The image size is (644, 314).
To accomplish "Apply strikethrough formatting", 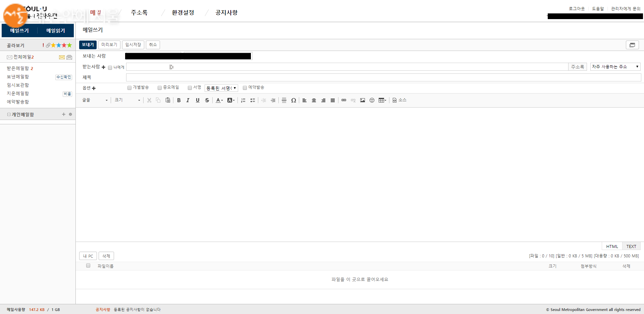I will click(207, 100).
